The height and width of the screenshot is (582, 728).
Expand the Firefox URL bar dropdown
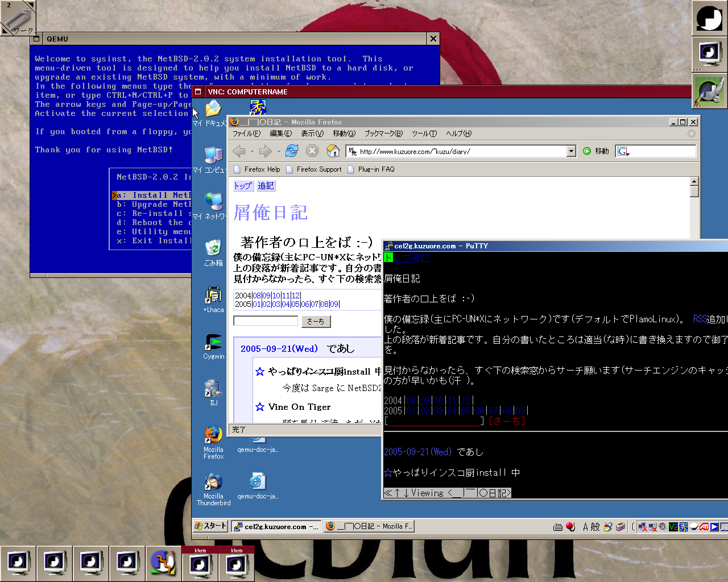pyautogui.click(x=571, y=151)
